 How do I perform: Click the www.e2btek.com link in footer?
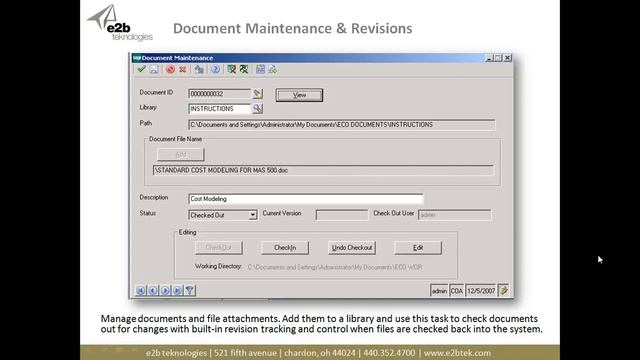pos(457,353)
